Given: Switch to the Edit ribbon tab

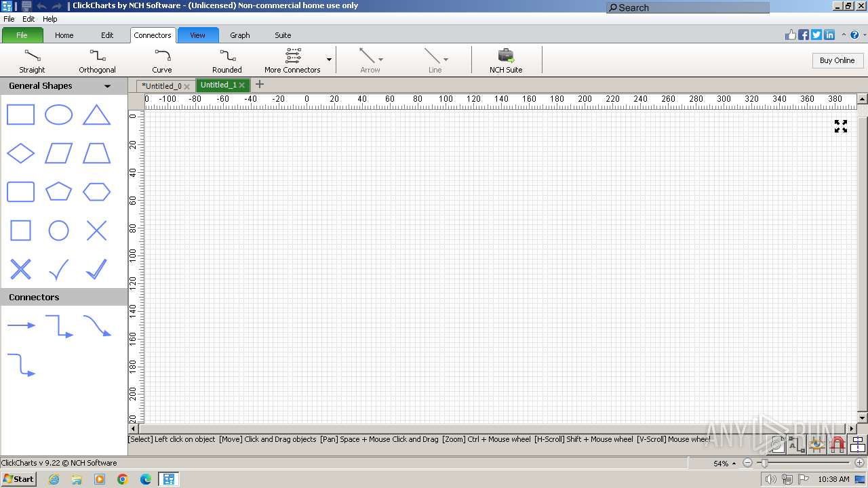Looking at the screenshot, I should [107, 35].
